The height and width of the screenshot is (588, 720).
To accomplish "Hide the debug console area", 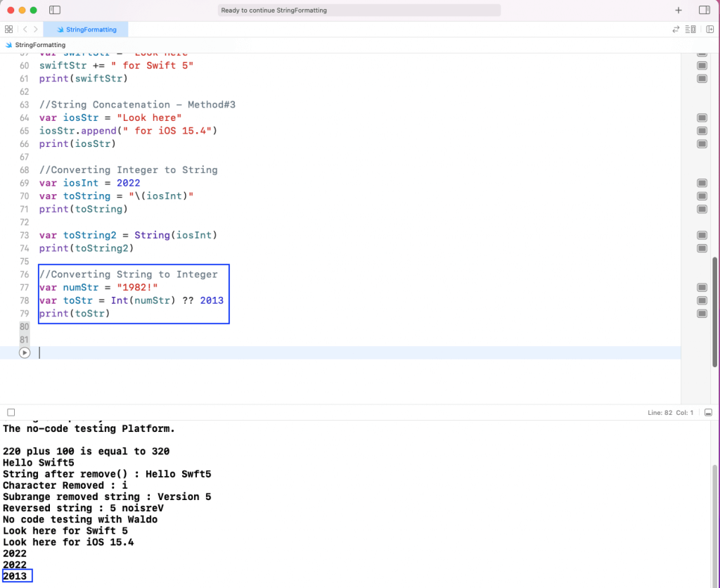I will pyautogui.click(x=709, y=413).
